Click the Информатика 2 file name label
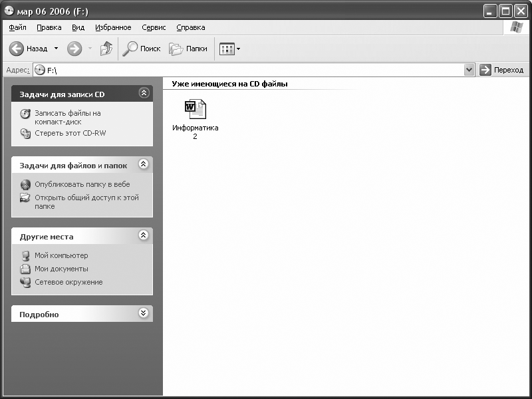The width and height of the screenshot is (532, 399). [x=195, y=132]
